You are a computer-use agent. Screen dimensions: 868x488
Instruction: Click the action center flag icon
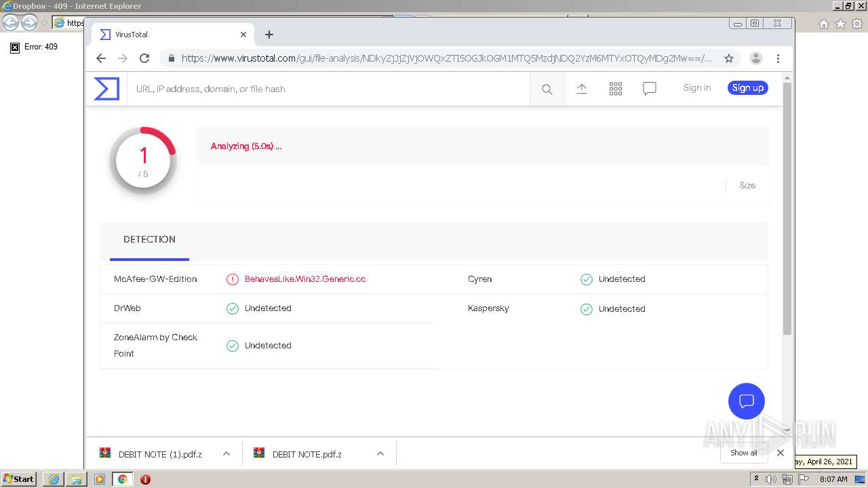point(803,479)
